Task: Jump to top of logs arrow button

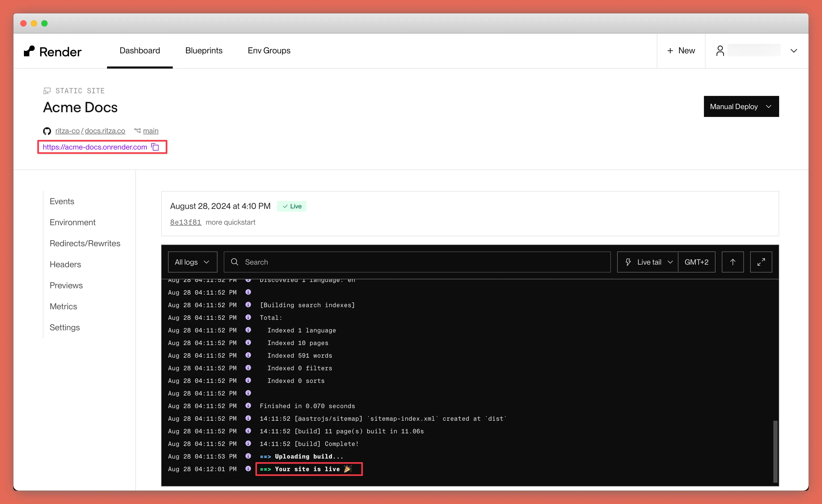Action: coord(733,262)
